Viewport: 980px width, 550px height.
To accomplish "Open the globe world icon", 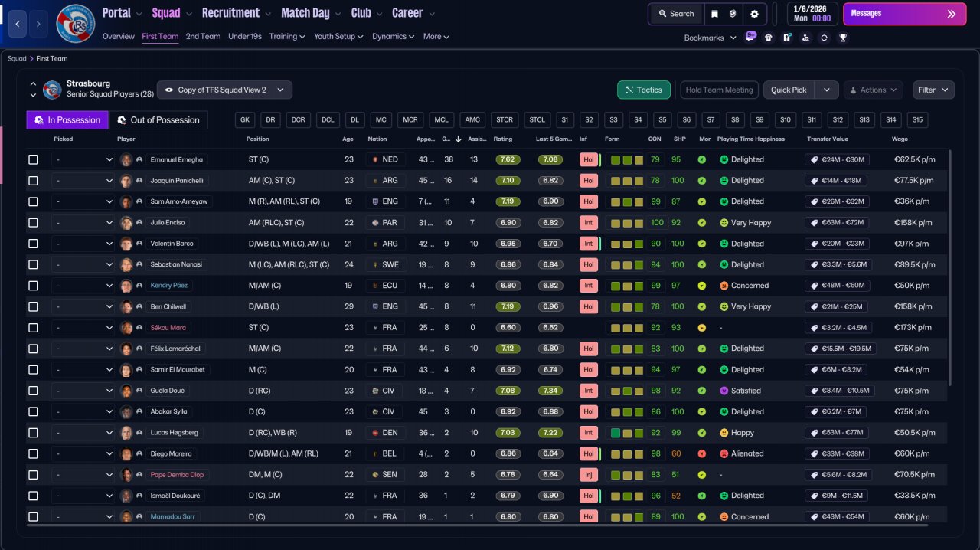I will 733,14.
